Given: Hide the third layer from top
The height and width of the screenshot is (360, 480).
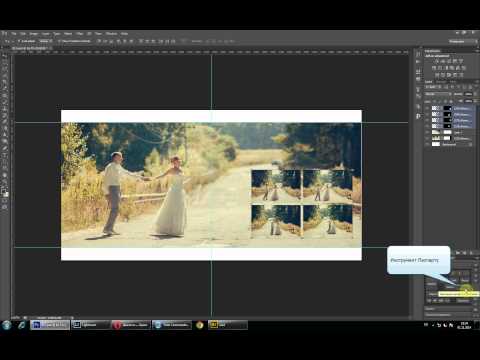Looking at the screenshot, I should coord(427,120).
